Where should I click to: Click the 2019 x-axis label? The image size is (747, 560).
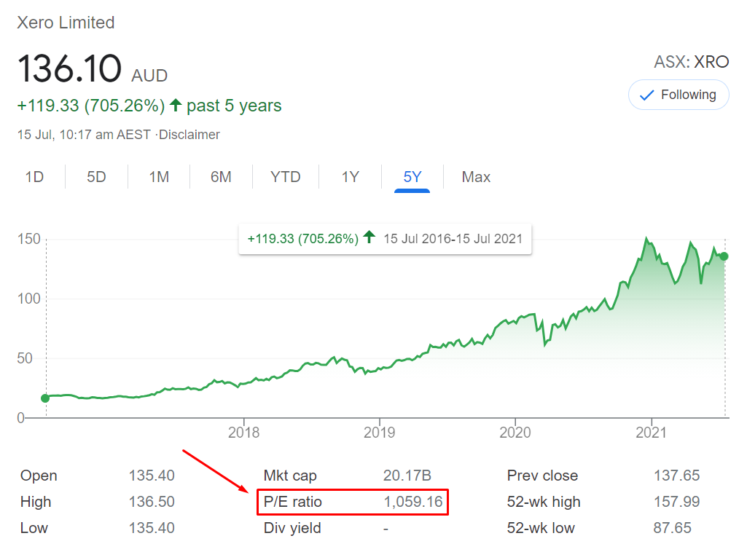pos(379,433)
